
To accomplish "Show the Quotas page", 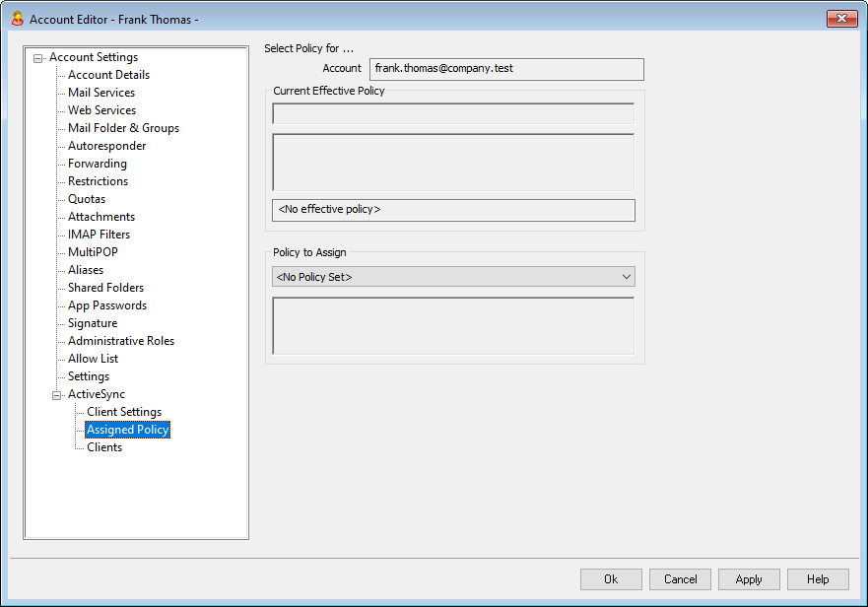I will coord(87,199).
